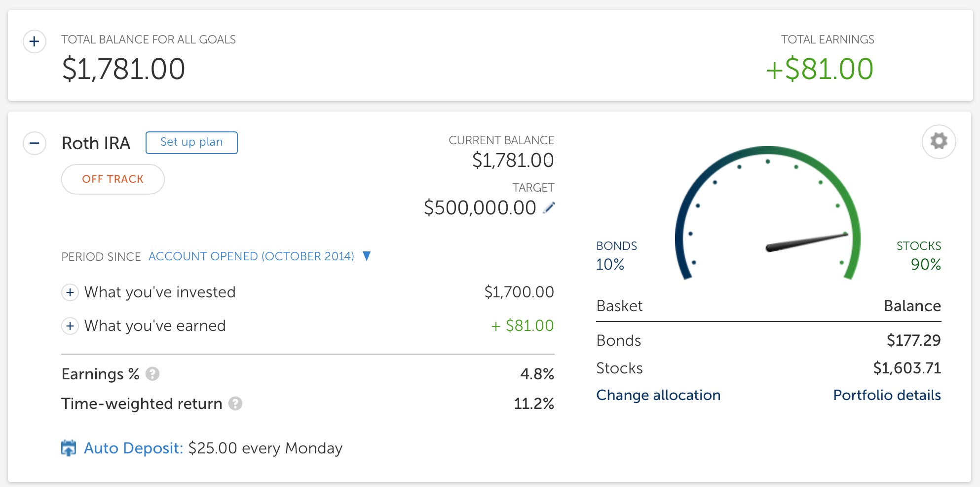Open Time-weighted return help tooltip

(235, 404)
